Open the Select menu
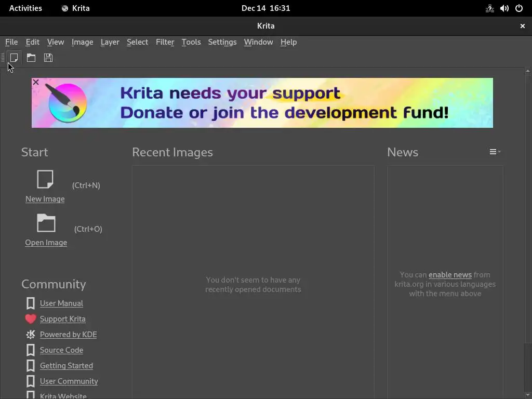The height and width of the screenshot is (399, 532). pos(137,42)
